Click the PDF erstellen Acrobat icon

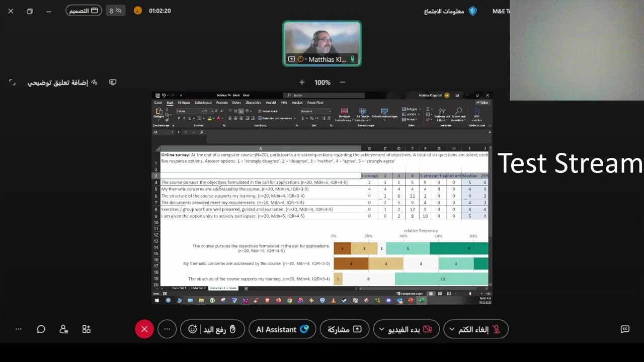click(x=477, y=114)
